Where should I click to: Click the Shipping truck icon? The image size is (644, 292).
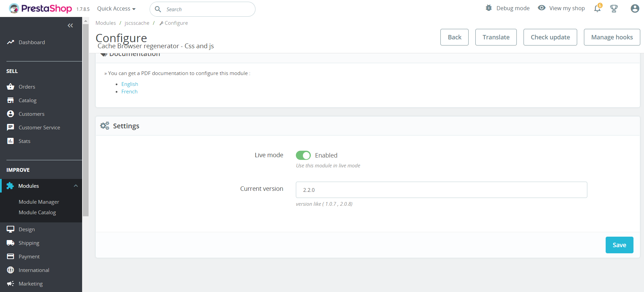[x=11, y=243]
